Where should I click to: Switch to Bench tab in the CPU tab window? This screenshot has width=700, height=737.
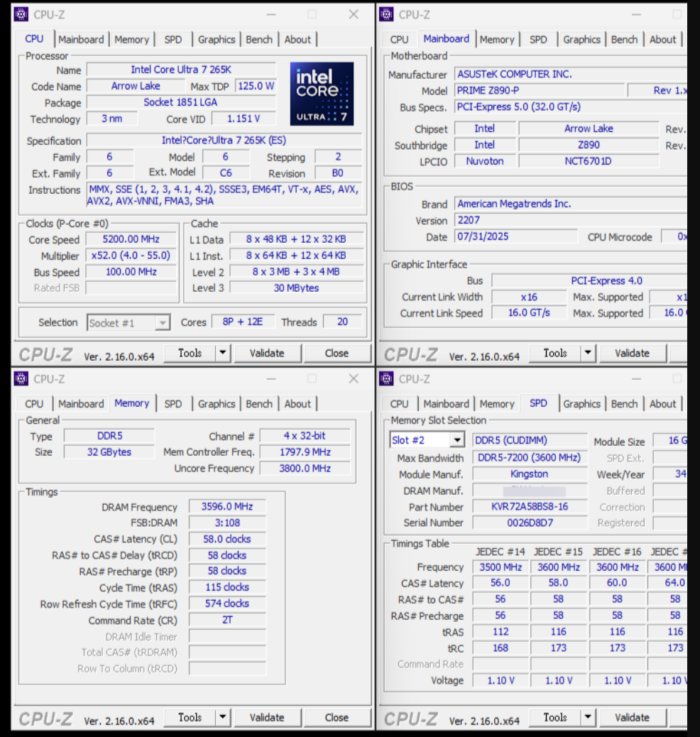pos(259,40)
